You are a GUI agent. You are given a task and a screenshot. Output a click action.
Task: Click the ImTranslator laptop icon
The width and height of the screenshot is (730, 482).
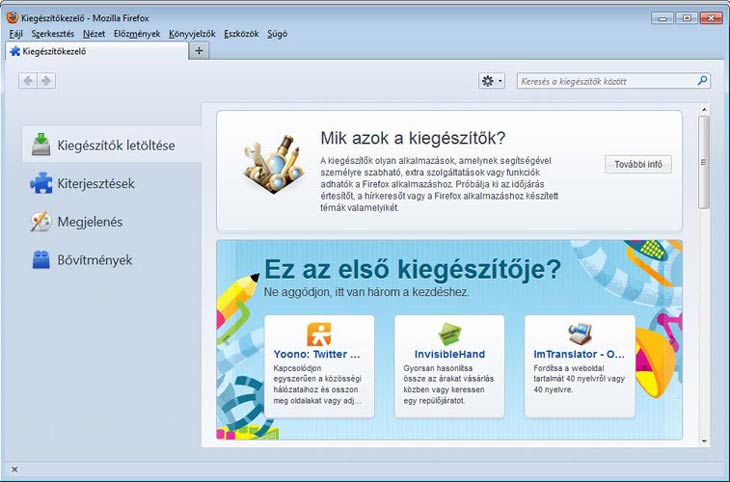tap(580, 334)
